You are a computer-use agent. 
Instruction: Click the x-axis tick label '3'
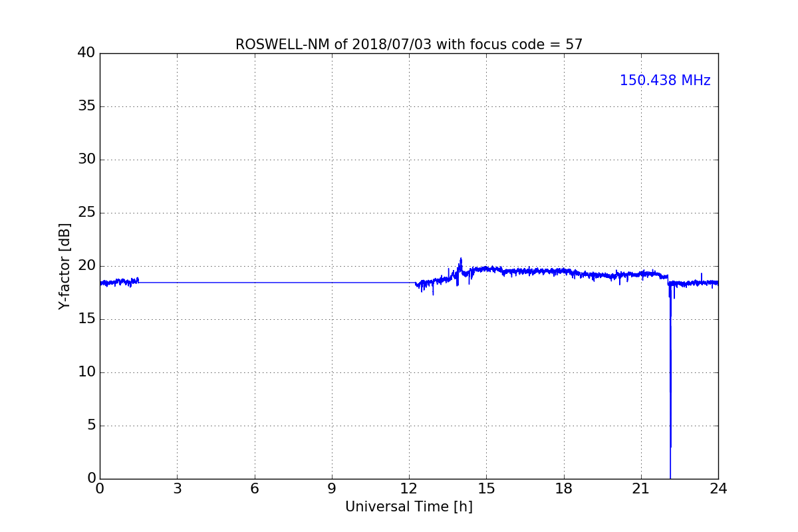[177, 489]
